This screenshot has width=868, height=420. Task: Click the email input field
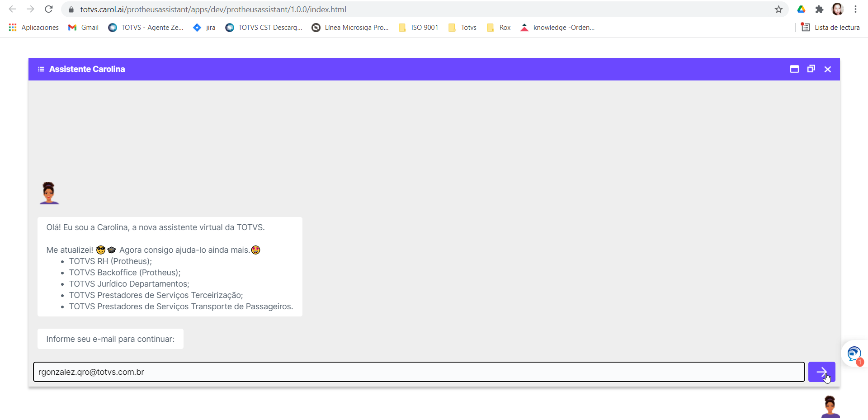point(419,372)
